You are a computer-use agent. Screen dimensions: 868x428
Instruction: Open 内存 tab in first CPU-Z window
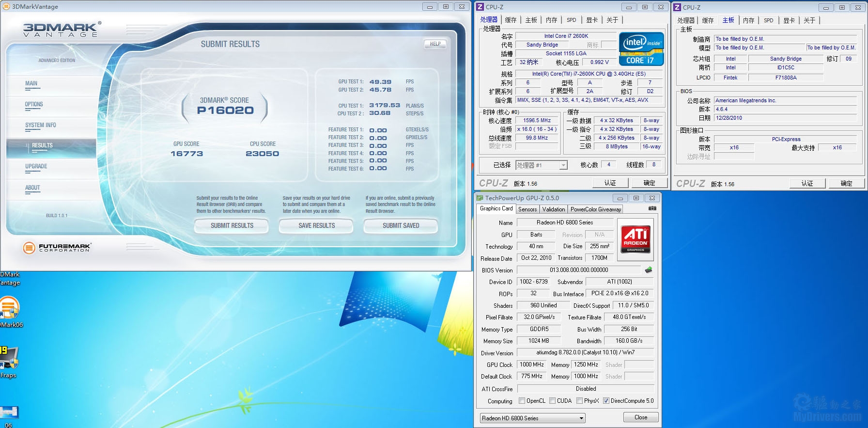(x=551, y=20)
